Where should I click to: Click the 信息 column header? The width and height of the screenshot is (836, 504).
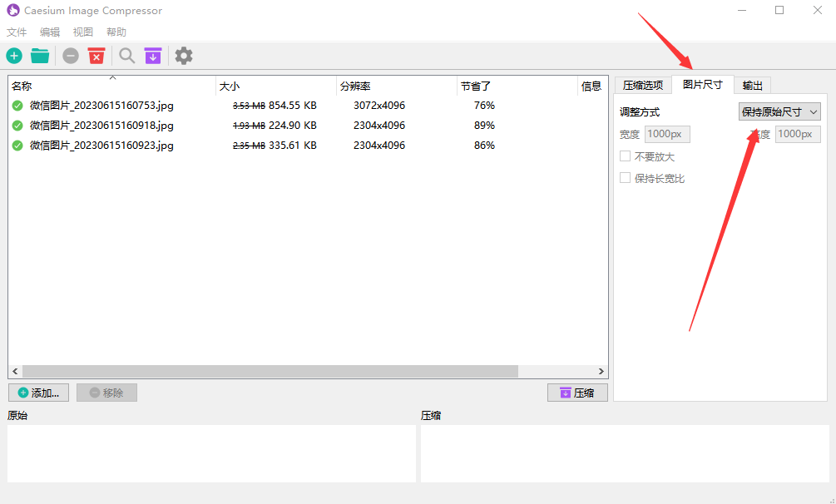point(592,86)
